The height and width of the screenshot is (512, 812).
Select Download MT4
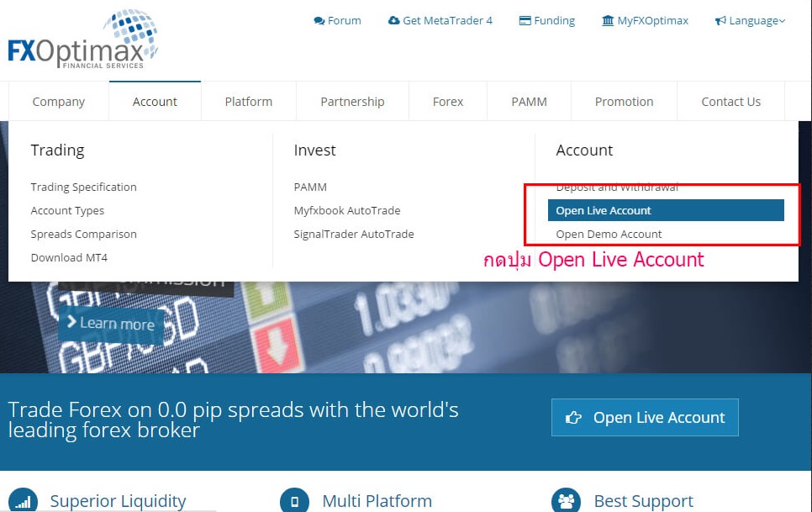tap(69, 257)
